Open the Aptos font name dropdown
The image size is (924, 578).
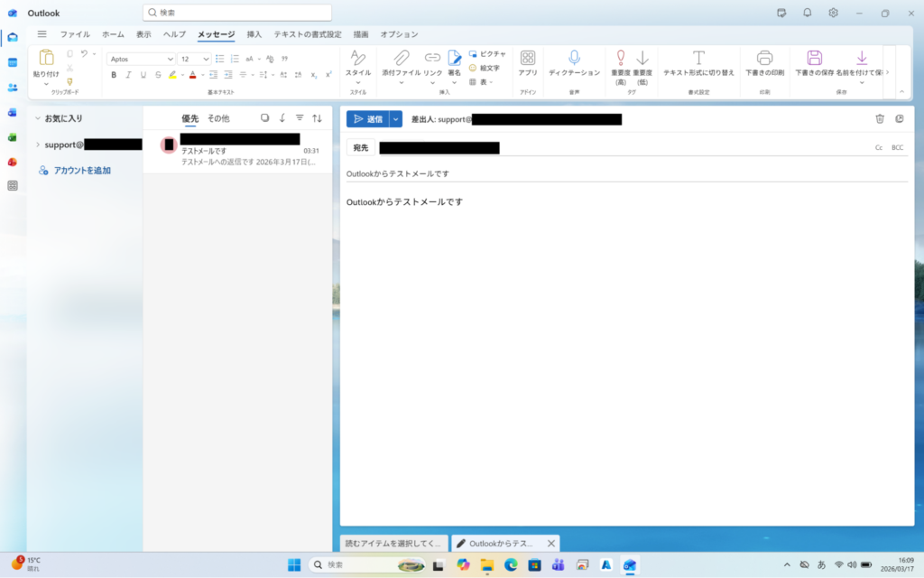click(x=141, y=59)
